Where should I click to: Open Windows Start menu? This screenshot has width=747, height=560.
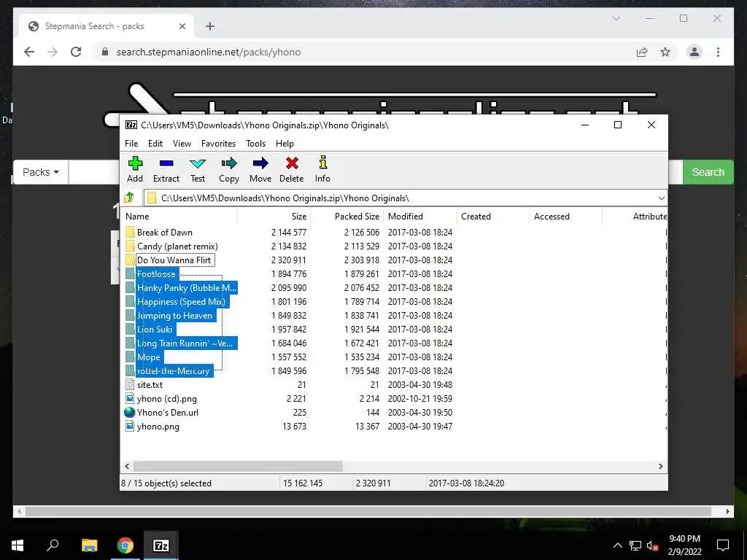point(18,545)
